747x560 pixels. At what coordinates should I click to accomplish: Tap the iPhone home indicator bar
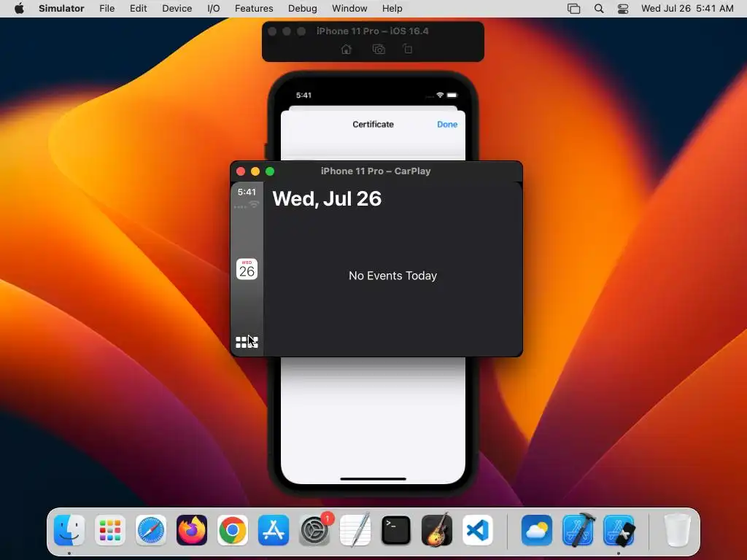373,478
